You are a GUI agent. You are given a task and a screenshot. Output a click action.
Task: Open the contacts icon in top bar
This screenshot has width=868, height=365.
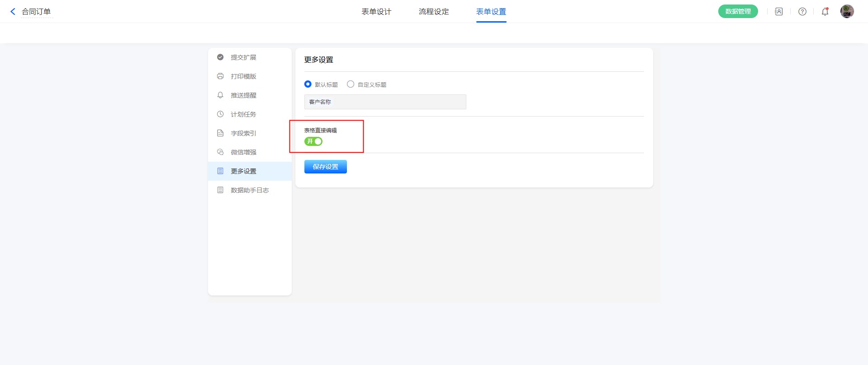point(778,12)
